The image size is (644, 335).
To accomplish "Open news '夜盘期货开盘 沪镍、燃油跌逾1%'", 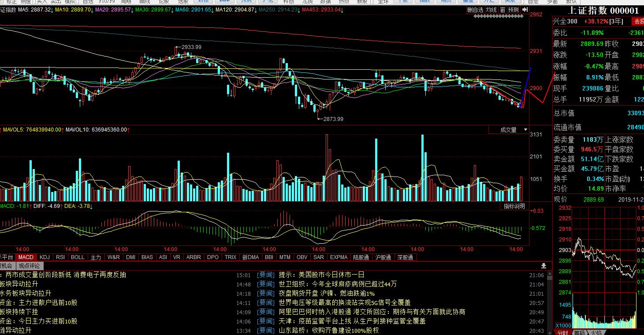I will click(327, 293).
